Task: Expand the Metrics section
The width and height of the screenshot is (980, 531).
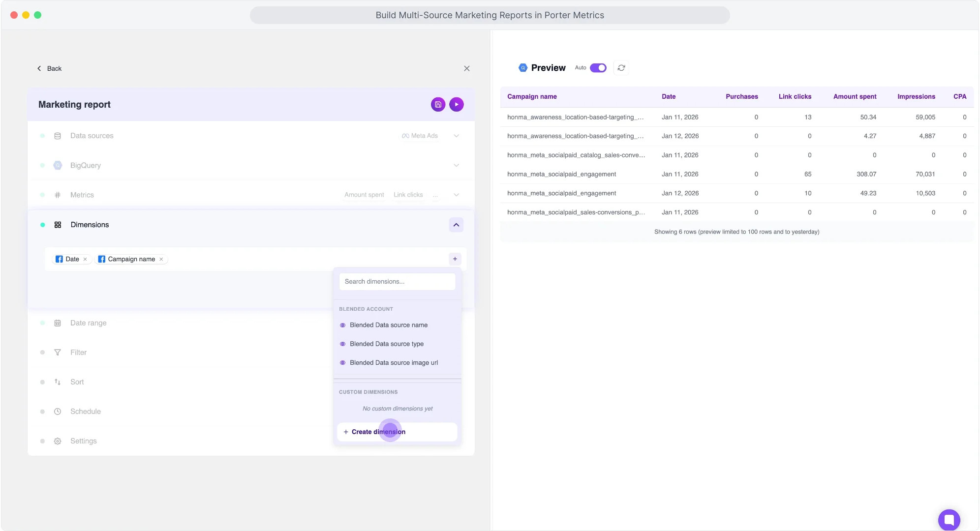Action: click(x=456, y=195)
